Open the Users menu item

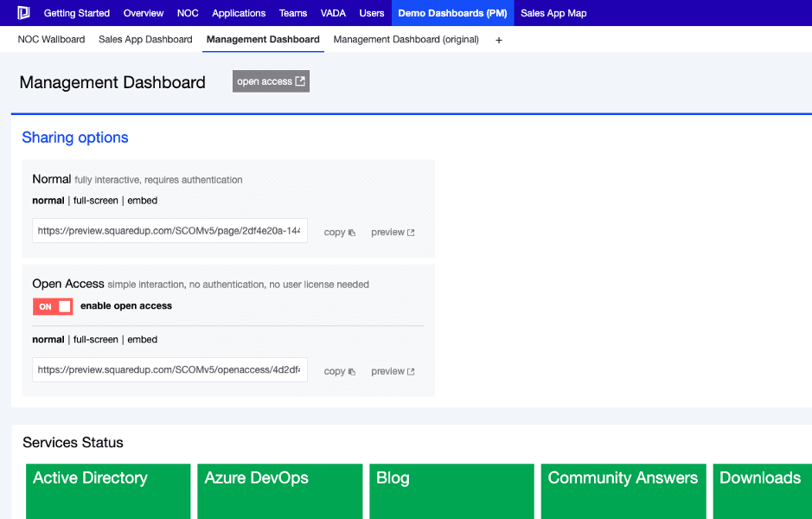click(x=372, y=13)
